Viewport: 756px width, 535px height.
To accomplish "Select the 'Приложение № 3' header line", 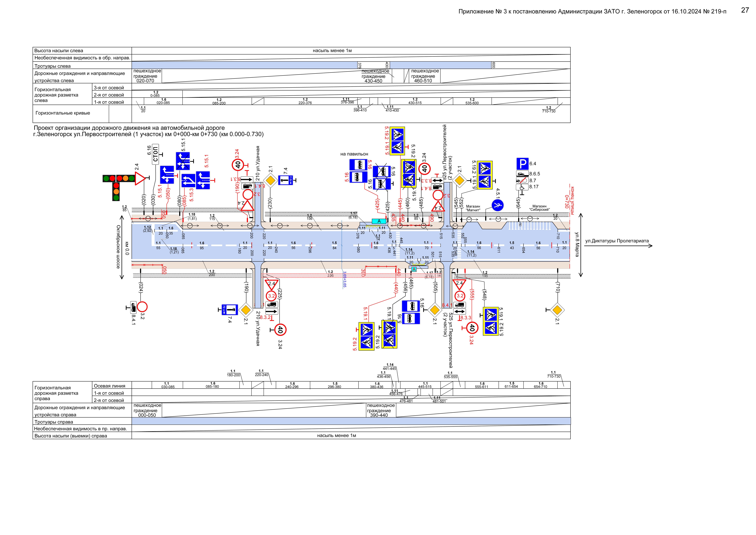I will click(592, 12).
